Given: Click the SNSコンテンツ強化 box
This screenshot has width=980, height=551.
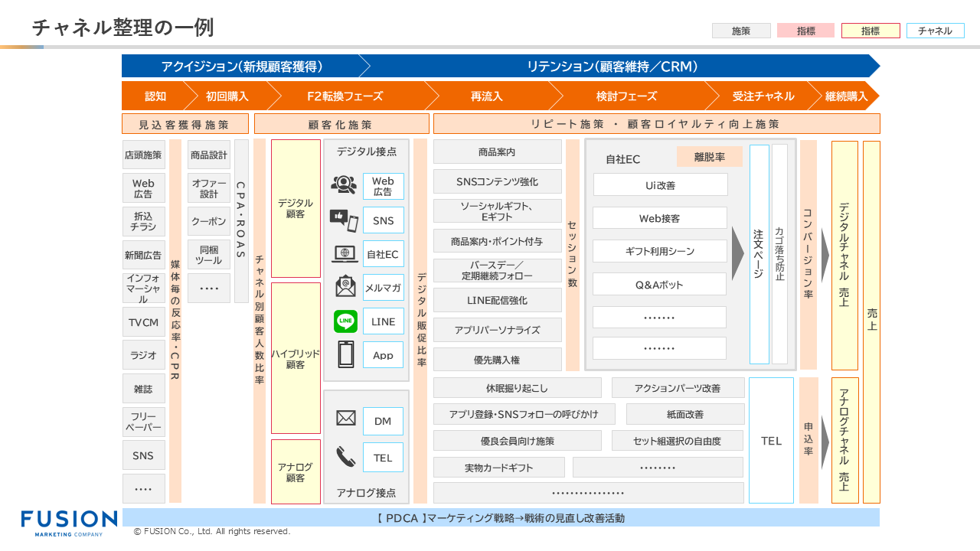Looking at the screenshot, I should [497, 181].
